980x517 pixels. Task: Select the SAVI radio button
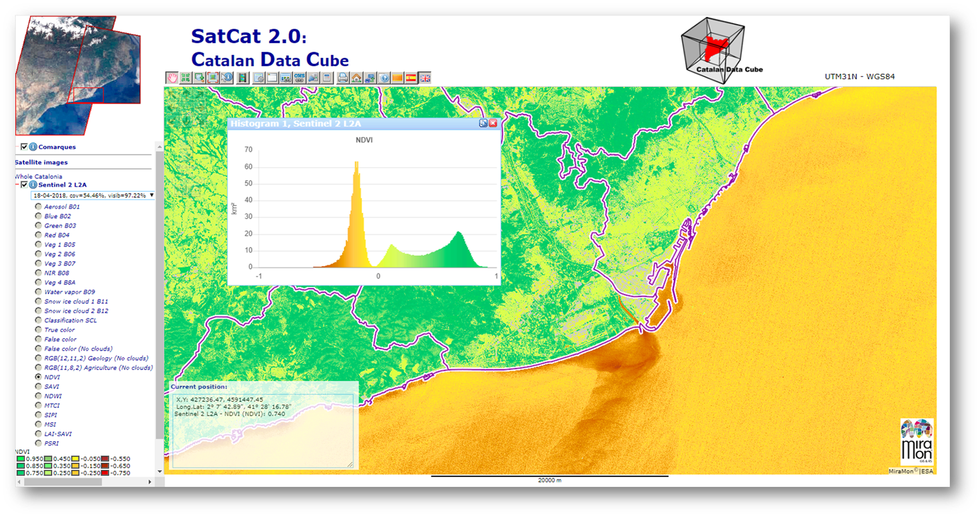click(38, 386)
